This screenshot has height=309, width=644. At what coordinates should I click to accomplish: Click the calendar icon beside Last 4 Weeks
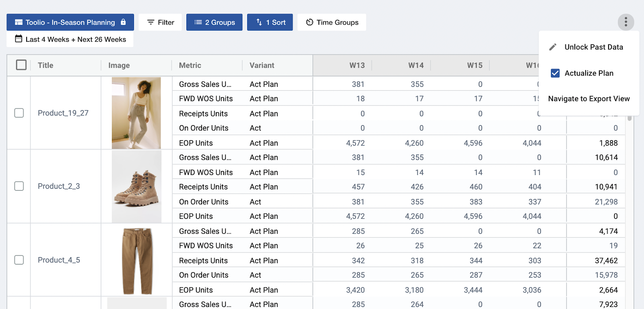[19, 39]
